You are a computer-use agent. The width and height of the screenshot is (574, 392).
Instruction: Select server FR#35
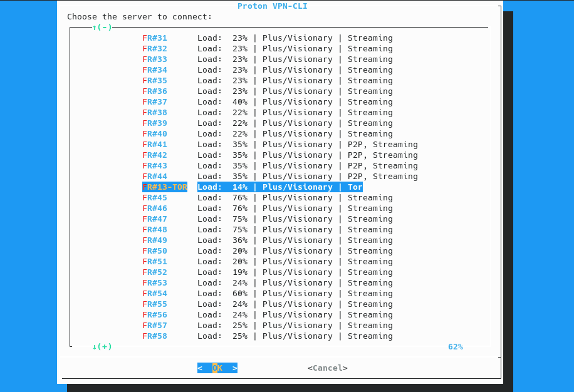pyautogui.click(x=268, y=80)
